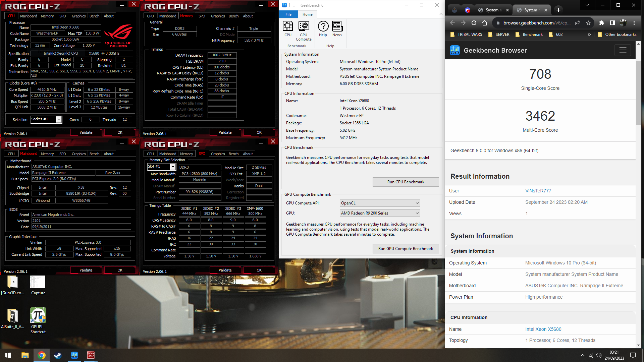Expand the hidden bookmarks chevron

pyautogui.click(x=589, y=35)
